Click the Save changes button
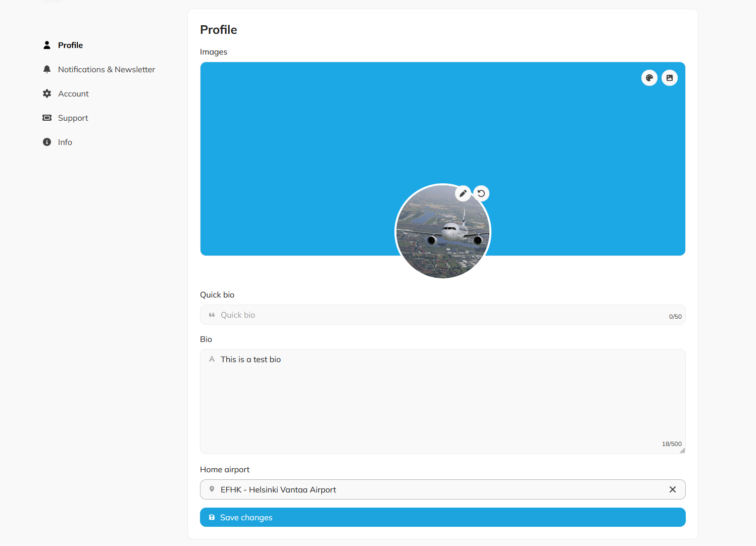Viewport: 756px width, 546px height. tap(442, 517)
